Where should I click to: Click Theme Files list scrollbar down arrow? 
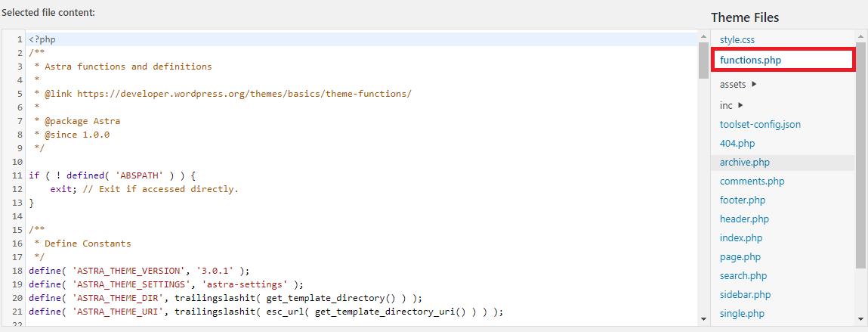[860, 318]
